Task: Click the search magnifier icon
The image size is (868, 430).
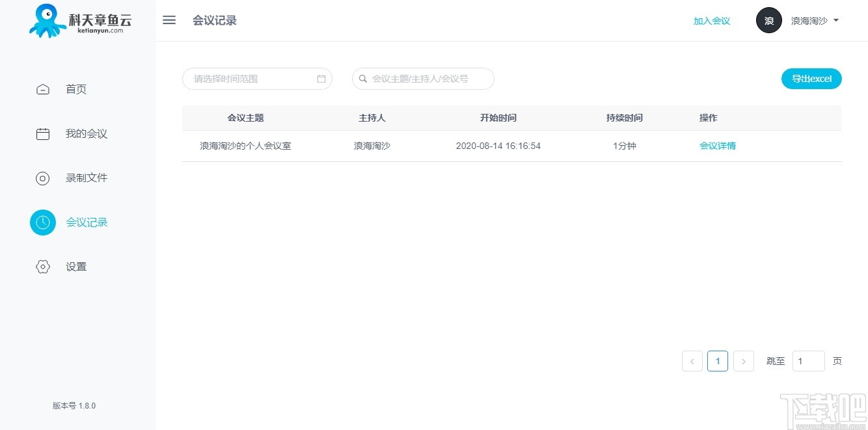Action: click(x=362, y=78)
